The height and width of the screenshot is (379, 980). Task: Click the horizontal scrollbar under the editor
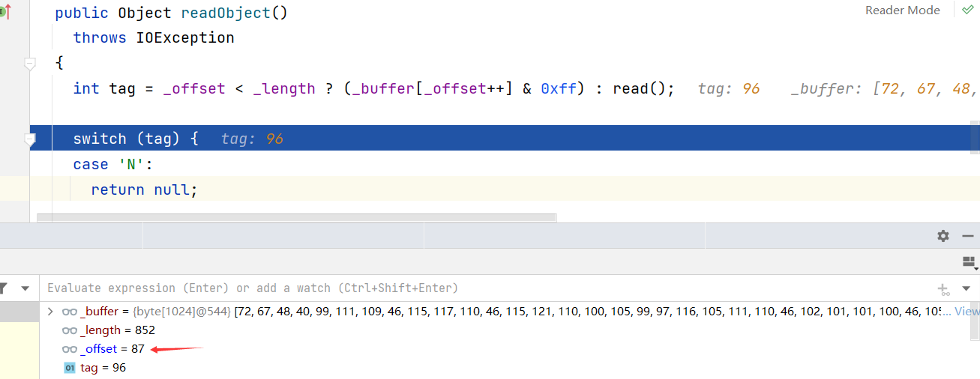[x=296, y=218]
